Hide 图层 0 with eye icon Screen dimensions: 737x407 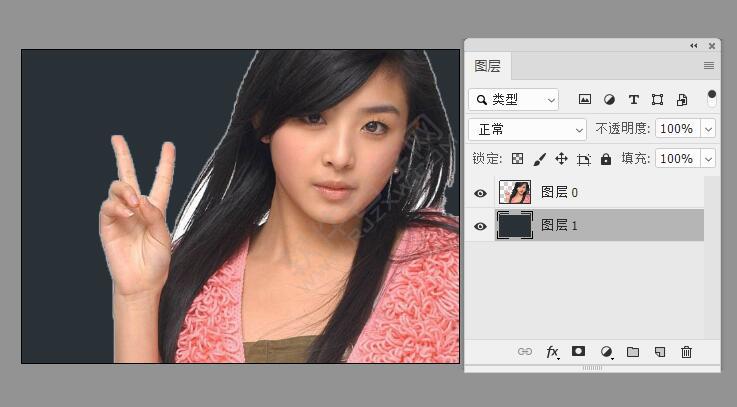(480, 193)
